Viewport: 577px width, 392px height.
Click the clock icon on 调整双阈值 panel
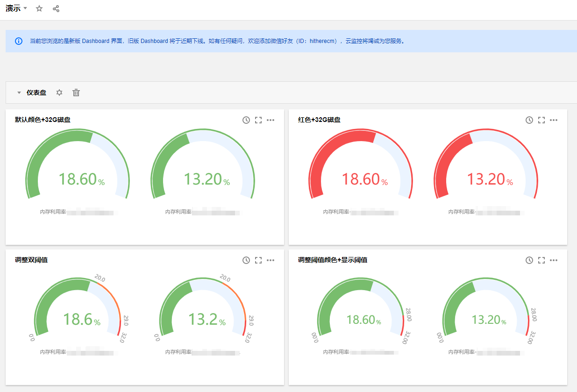[x=246, y=260]
